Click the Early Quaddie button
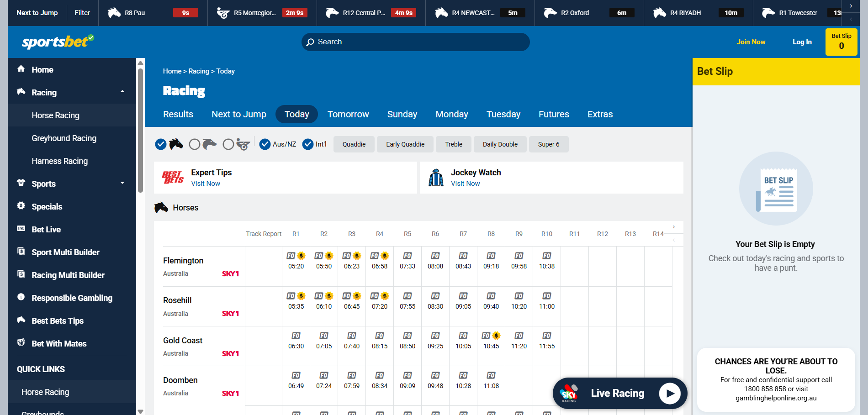 (405, 144)
